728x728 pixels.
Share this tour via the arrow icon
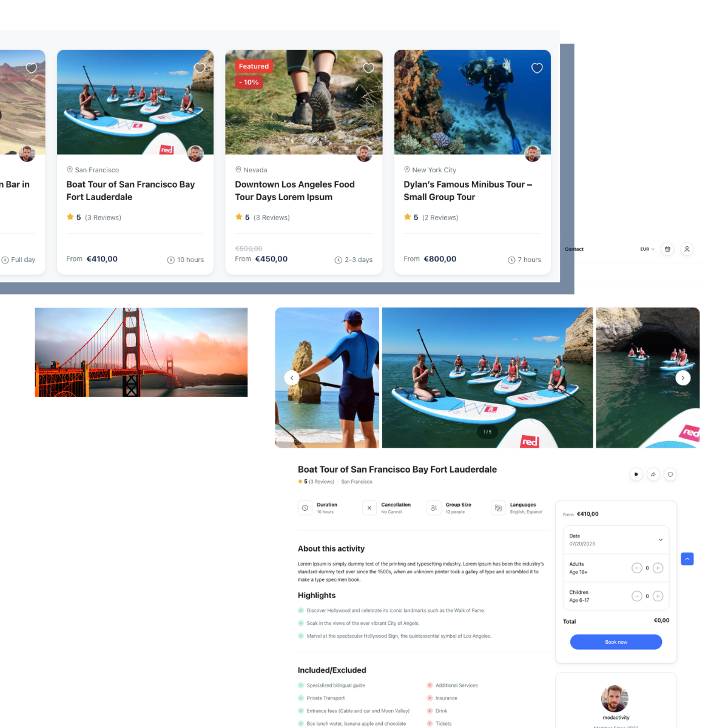(x=653, y=474)
